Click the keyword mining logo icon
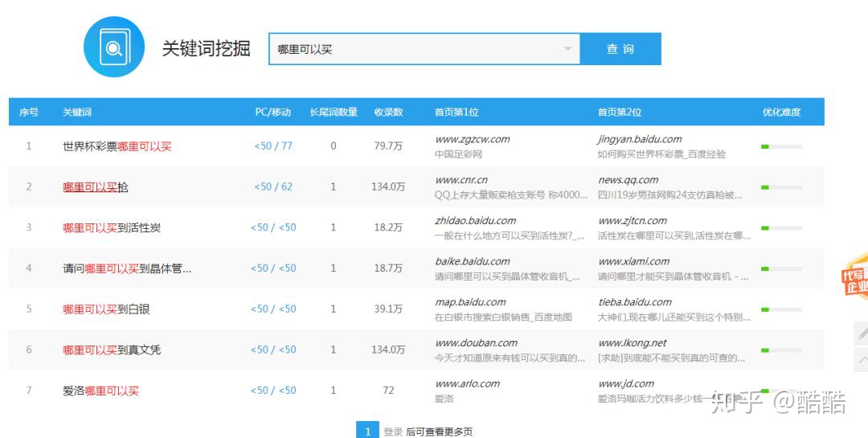This screenshot has width=868, height=438. pyautogui.click(x=114, y=47)
